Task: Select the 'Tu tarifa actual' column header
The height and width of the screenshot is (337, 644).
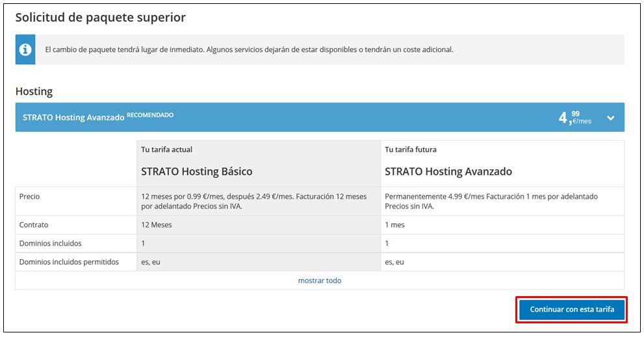Action: pyautogui.click(x=166, y=149)
